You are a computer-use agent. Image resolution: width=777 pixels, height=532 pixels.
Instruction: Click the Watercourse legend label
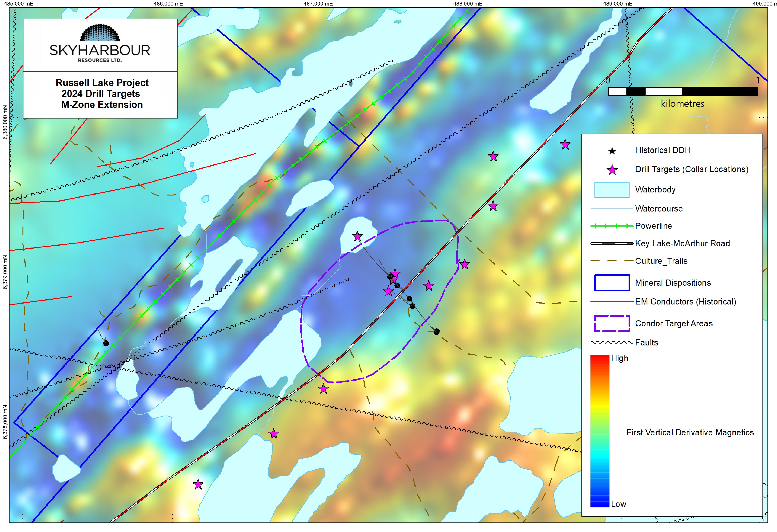pos(659,209)
